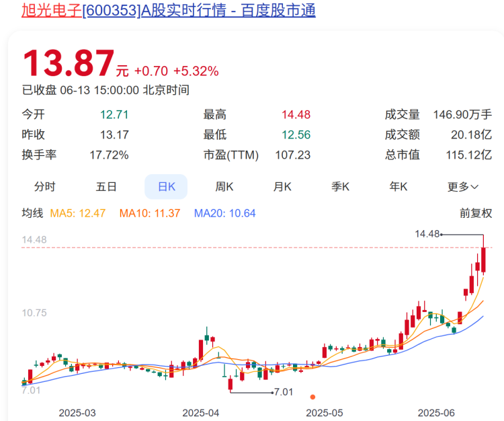Switch to the 年K chart tab
504x421 pixels.
[x=398, y=186]
